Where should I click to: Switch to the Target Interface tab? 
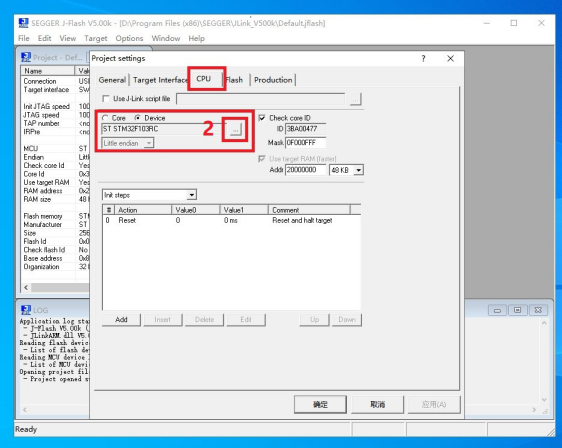160,80
